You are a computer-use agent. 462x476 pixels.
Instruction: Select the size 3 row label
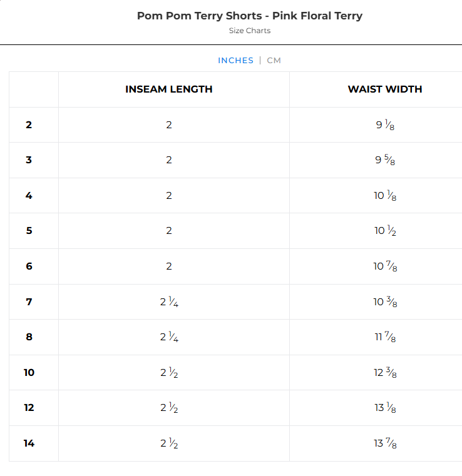[29, 160]
